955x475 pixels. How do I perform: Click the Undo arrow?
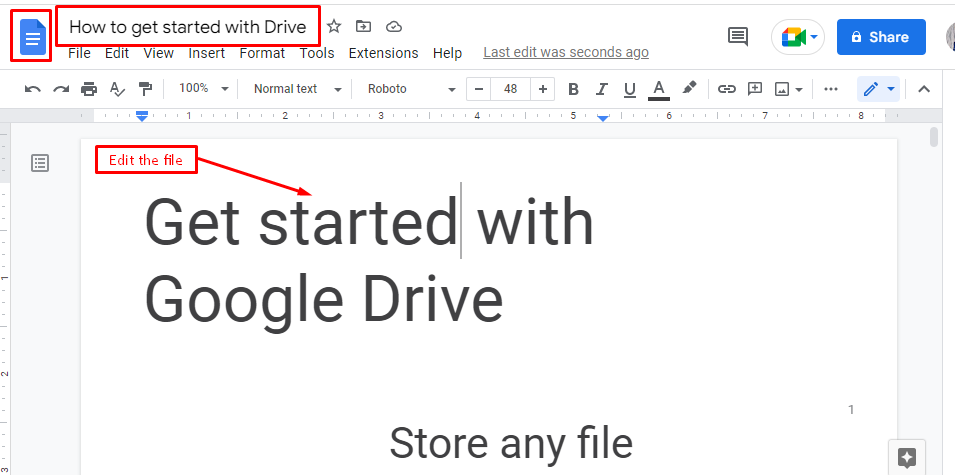tap(33, 89)
